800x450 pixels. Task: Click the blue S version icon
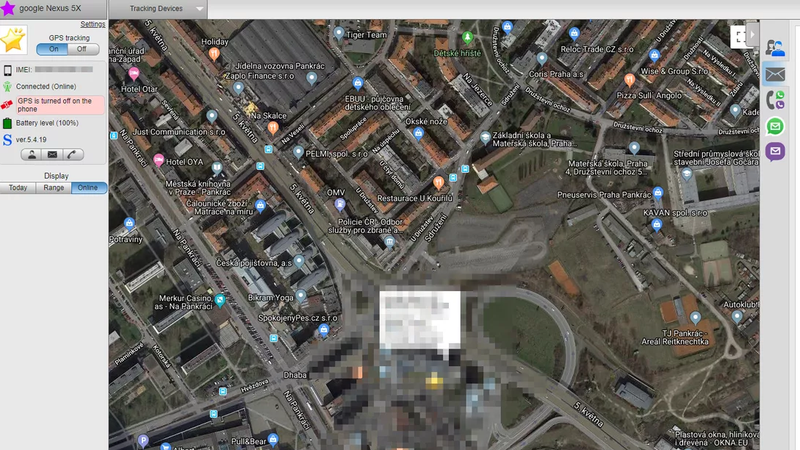tap(7, 140)
